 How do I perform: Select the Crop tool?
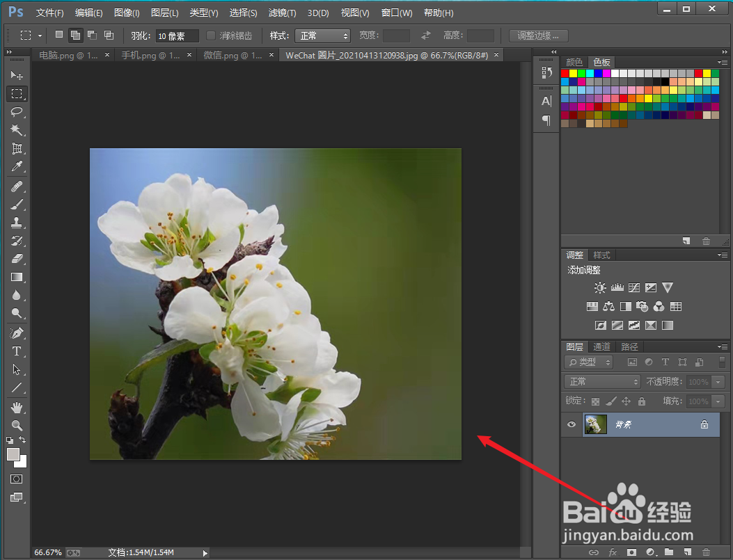(17, 148)
